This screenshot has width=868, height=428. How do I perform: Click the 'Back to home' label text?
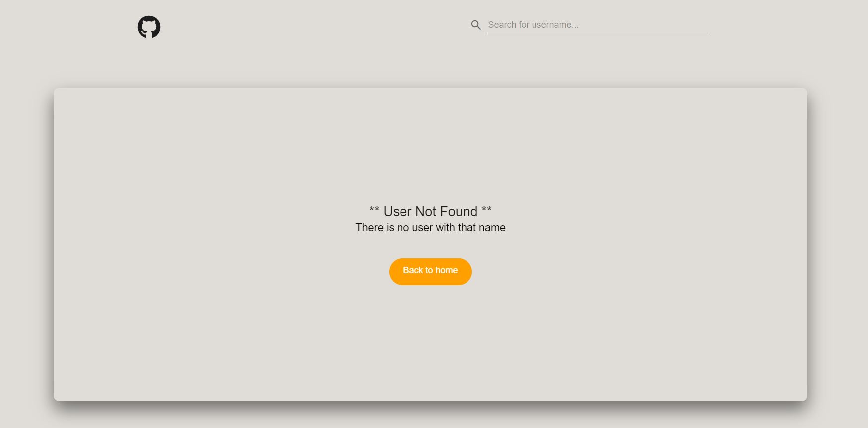pos(430,270)
